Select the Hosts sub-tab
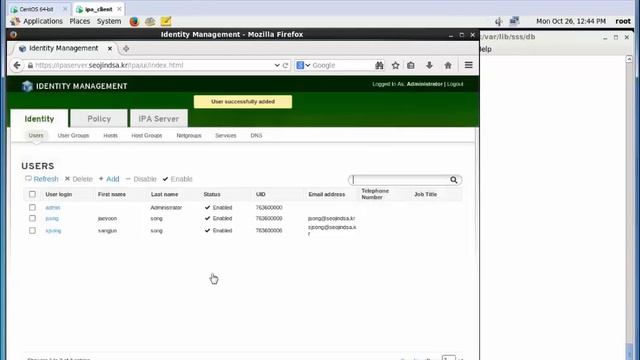Viewport: 640px width, 360px height. (111, 136)
